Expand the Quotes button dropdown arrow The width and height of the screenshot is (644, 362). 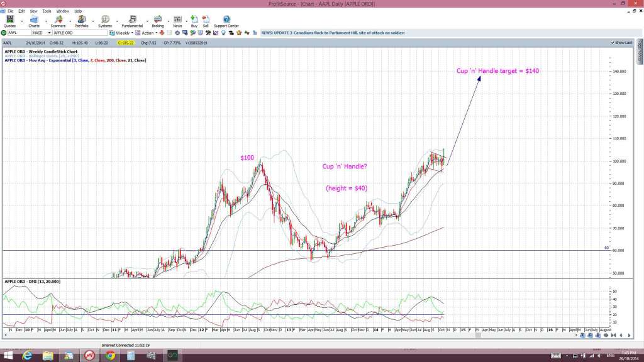point(22,21)
